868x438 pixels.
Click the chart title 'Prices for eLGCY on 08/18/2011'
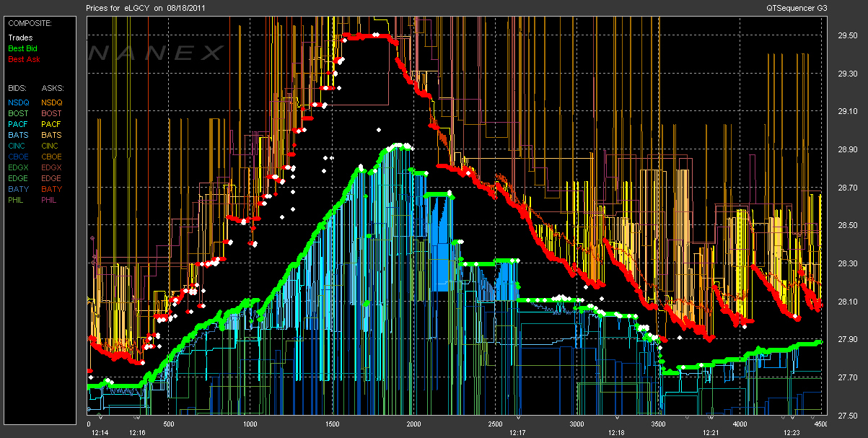[144, 6]
